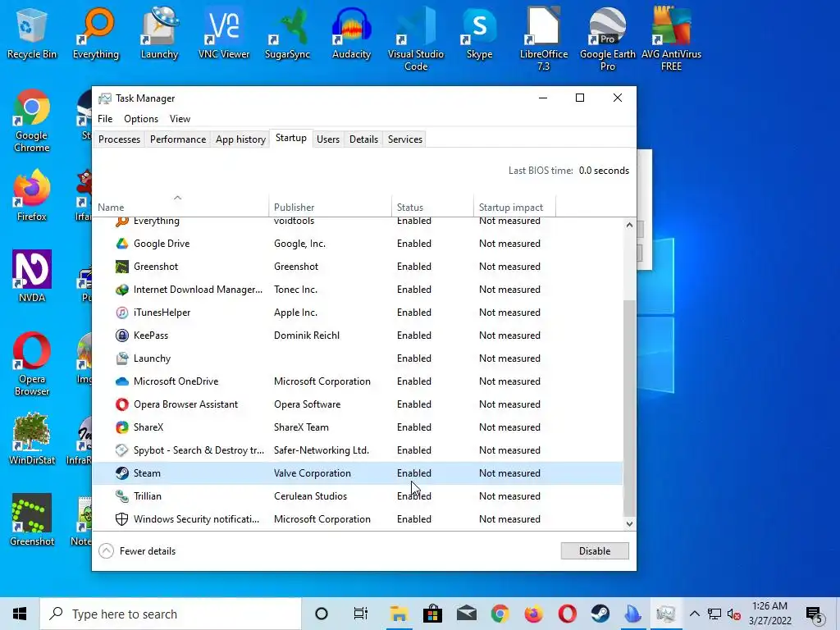Viewport: 840px width, 630px height.
Task: Click the iTunesHelper music note icon
Action: pyautogui.click(x=122, y=313)
